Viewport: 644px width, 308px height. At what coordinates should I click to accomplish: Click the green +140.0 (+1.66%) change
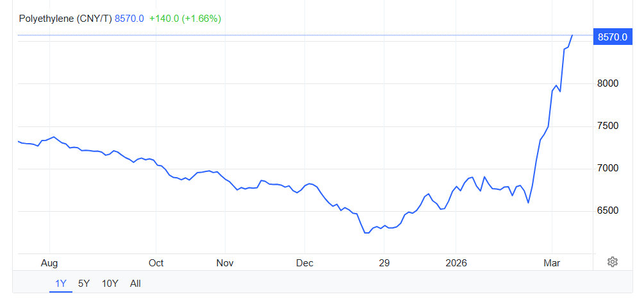point(185,19)
